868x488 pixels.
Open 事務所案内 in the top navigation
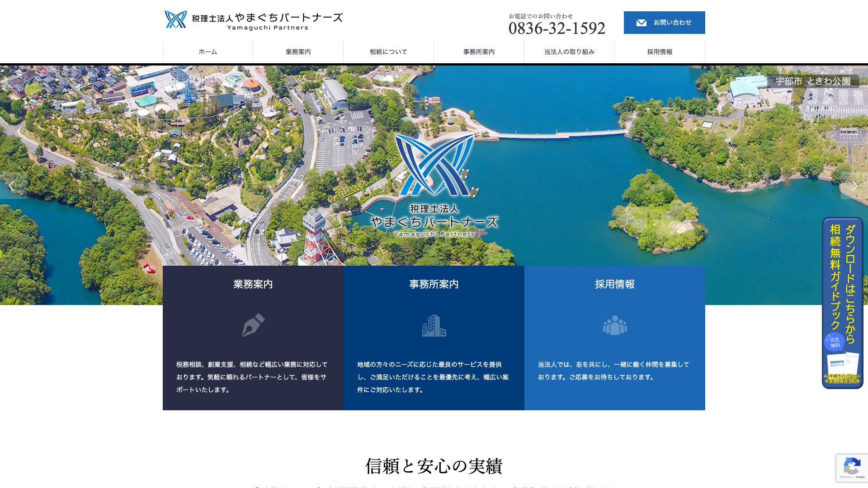click(x=479, y=52)
